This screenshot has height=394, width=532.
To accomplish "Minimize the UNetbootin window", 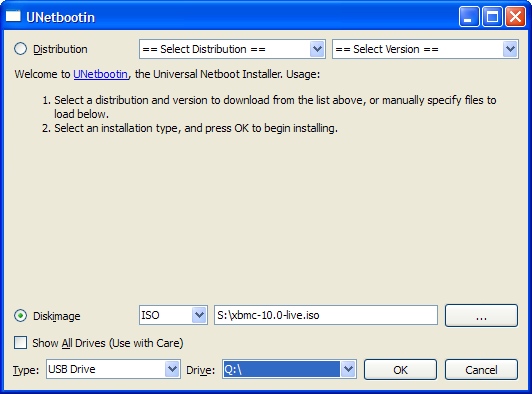I will click(x=469, y=16).
